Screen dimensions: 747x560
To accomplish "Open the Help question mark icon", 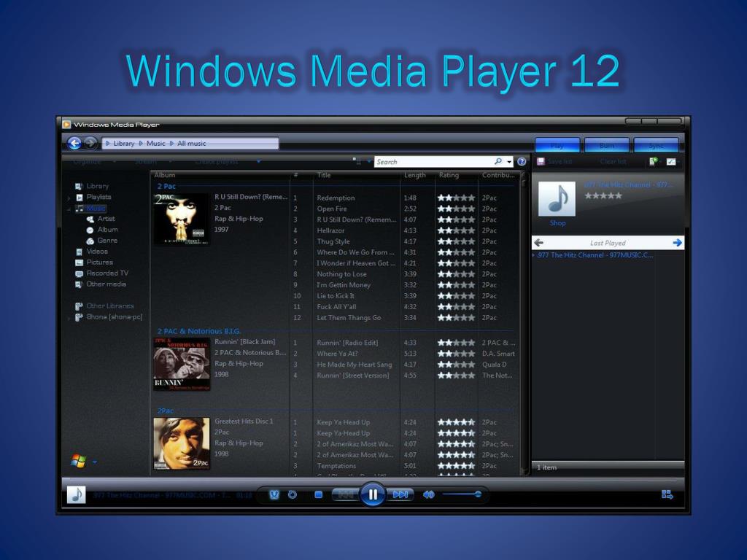I will (x=522, y=162).
